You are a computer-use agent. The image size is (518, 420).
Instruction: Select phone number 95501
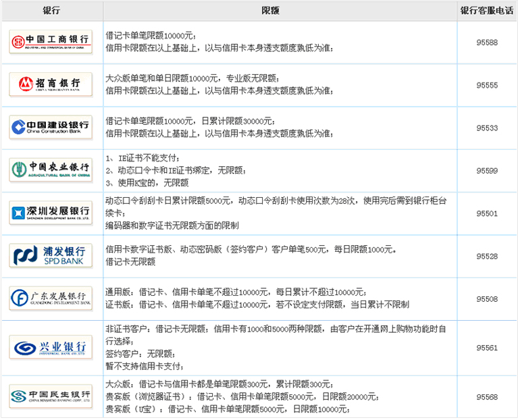coord(487,213)
